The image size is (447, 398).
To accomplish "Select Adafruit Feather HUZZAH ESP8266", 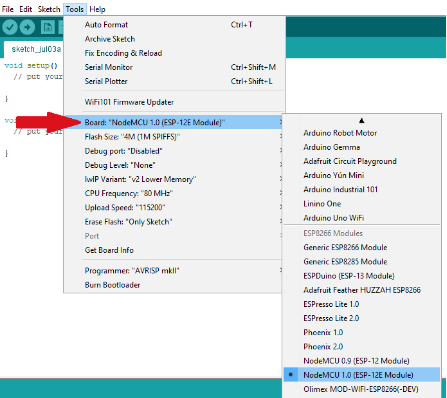I will coord(362,290).
